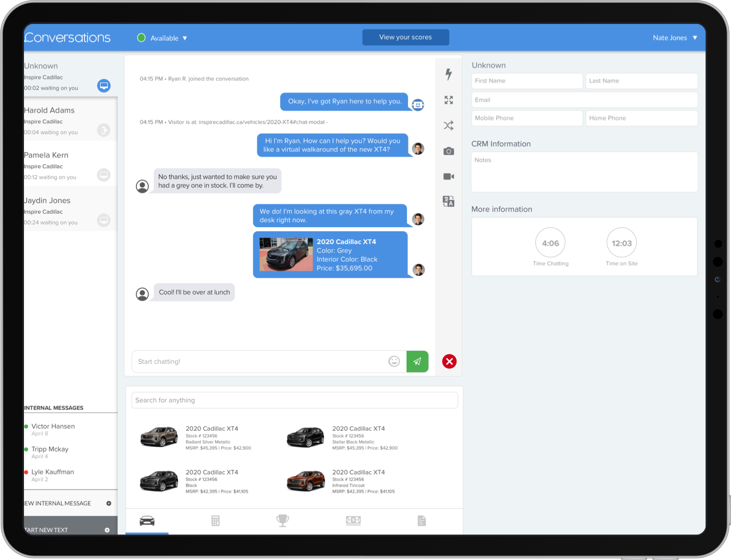Click the visitor avatar beside "No thanks" message
731x560 pixels.
coord(142,186)
